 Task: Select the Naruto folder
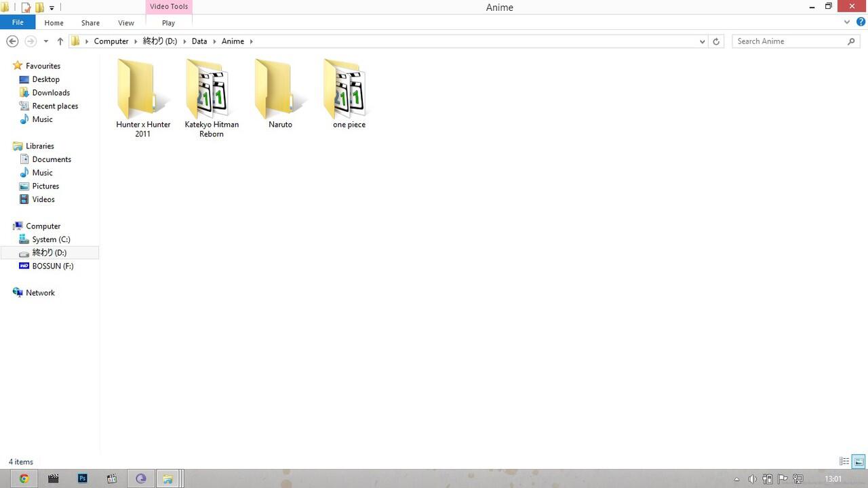coord(280,94)
